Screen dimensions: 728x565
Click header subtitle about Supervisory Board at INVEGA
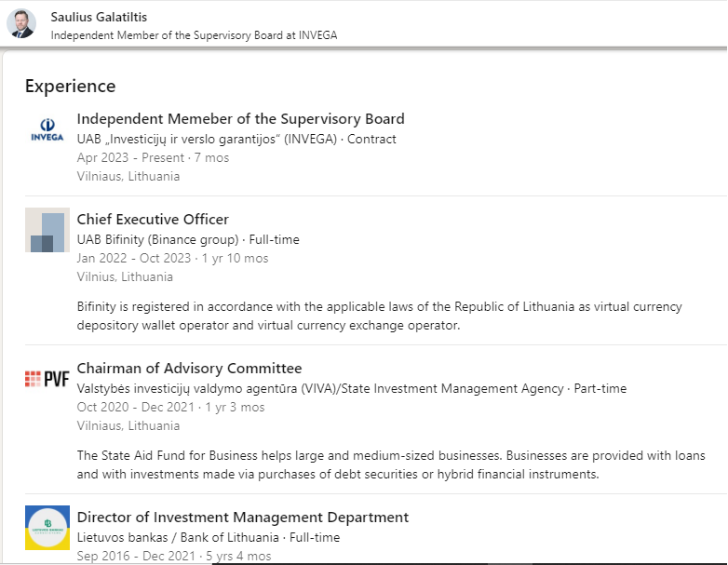click(x=194, y=35)
